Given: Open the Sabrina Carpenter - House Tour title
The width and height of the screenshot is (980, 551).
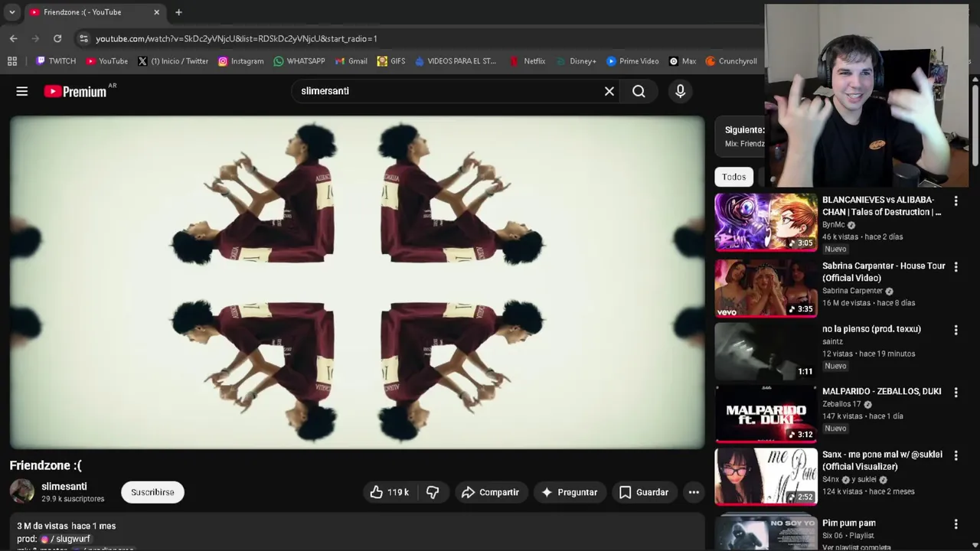Looking at the screenshot, I should pyautogui.click(x=884, y=272).
